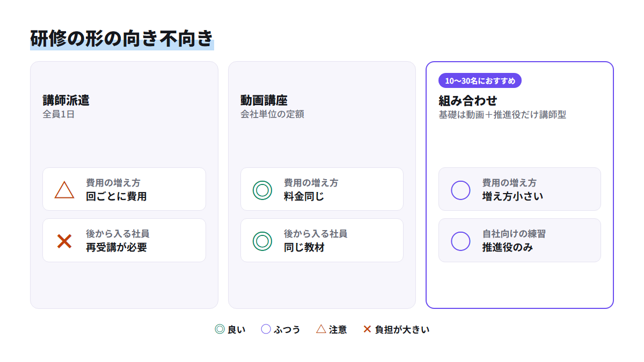Click the 全員1日 subtitle
644x362 pixels.
[58, 114]
